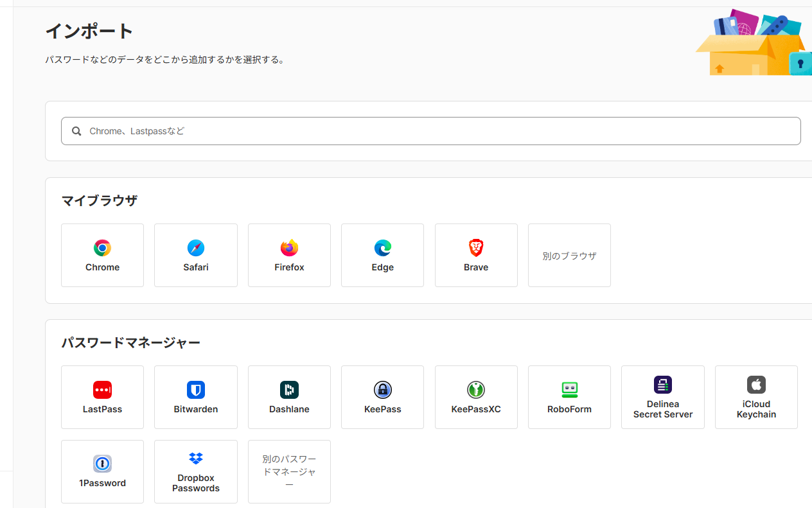
Task: Select the KeePass padlock icon
Action: 383,390
